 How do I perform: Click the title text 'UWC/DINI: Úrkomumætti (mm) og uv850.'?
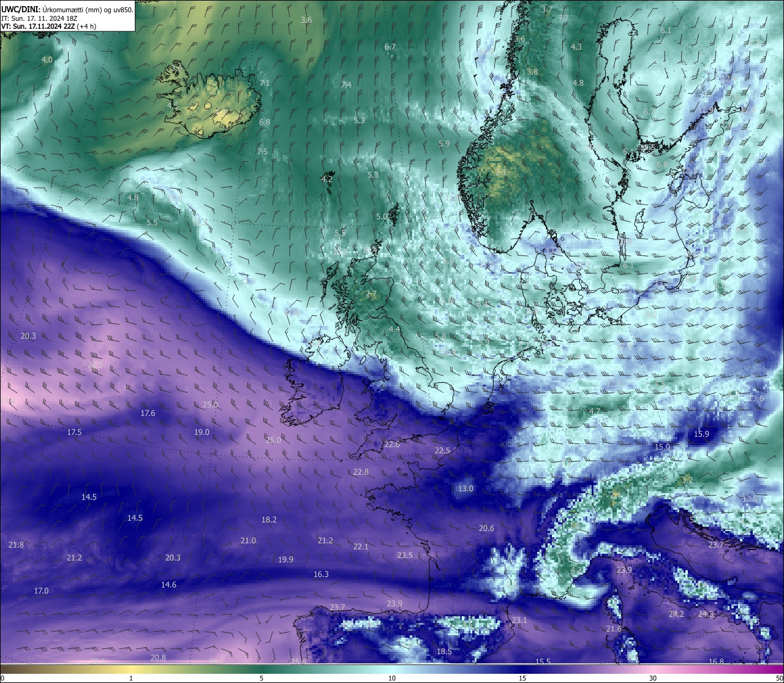(x=67, y=10)
